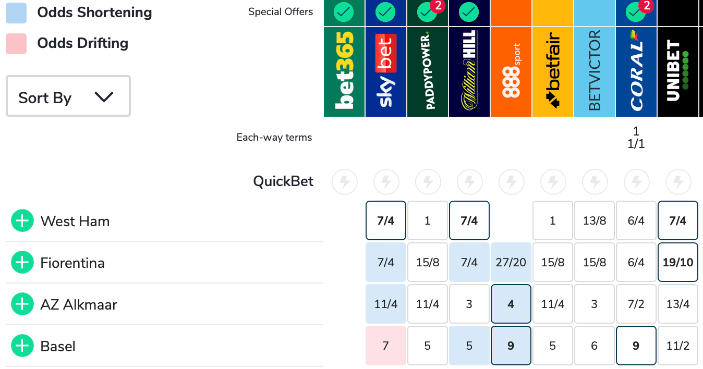703x369 pixels.
Task: Click AZ Alkmaar team name
Action: 78,304
